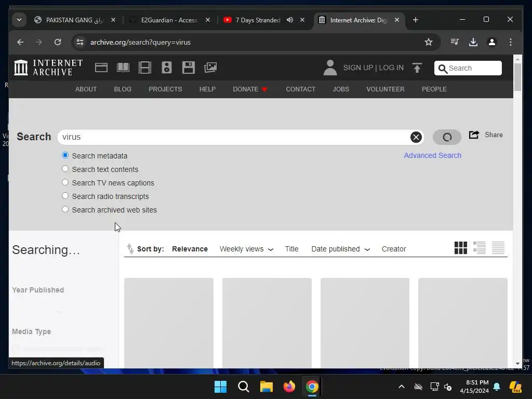Select Search metadata radio button
Viewport: 532px width, 399px height.
(x=65, y=155)
